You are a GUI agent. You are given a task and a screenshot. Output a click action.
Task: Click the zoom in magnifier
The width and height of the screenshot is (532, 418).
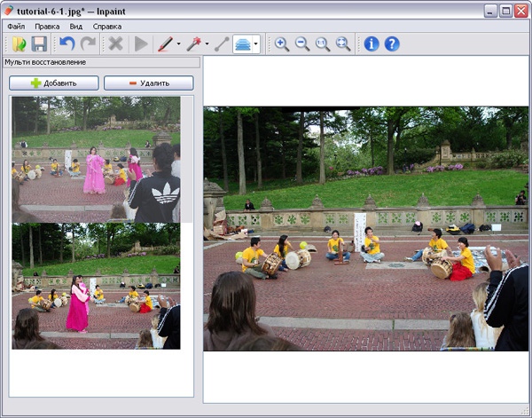[x=282, y=43]
